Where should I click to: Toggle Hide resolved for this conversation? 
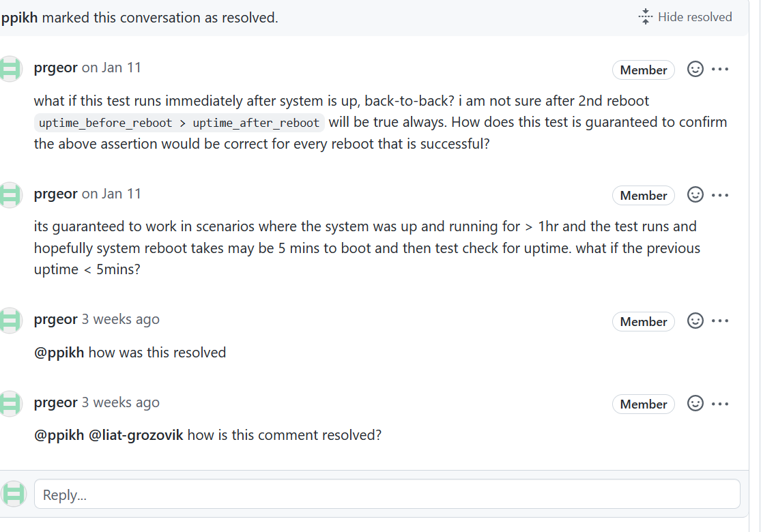pos(695,17)
